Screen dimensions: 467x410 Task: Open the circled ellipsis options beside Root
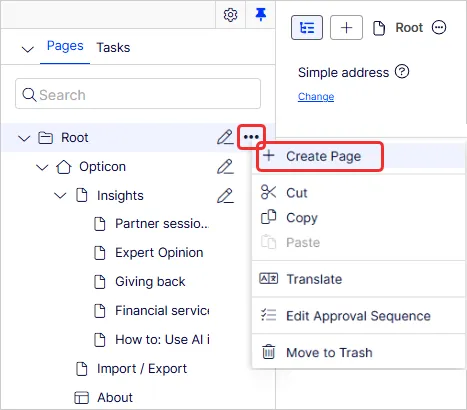439,27
